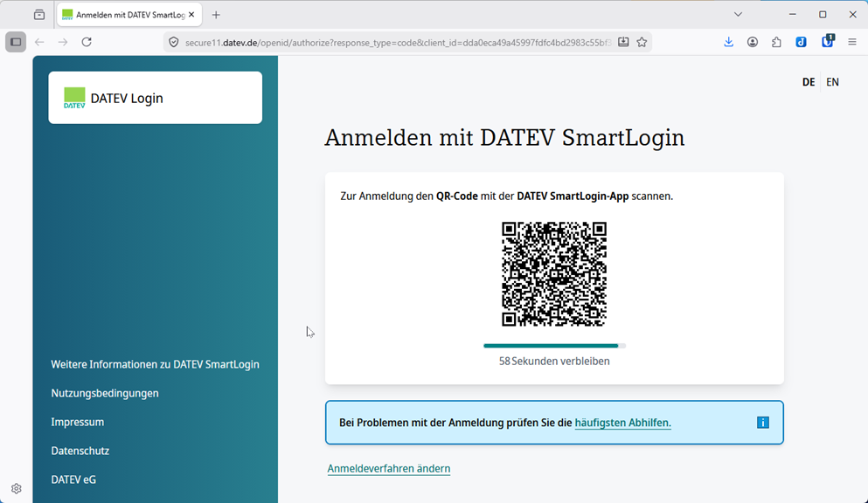
Task: Open the Impressum link
Action: click(78, 423)
